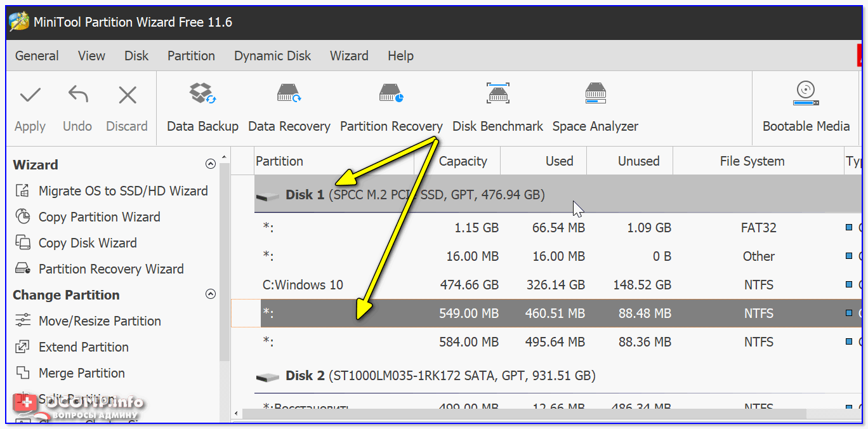Select the C:Windows 10 partition row
The width and height of the screenshot is (868, 429).
[303, 285]
